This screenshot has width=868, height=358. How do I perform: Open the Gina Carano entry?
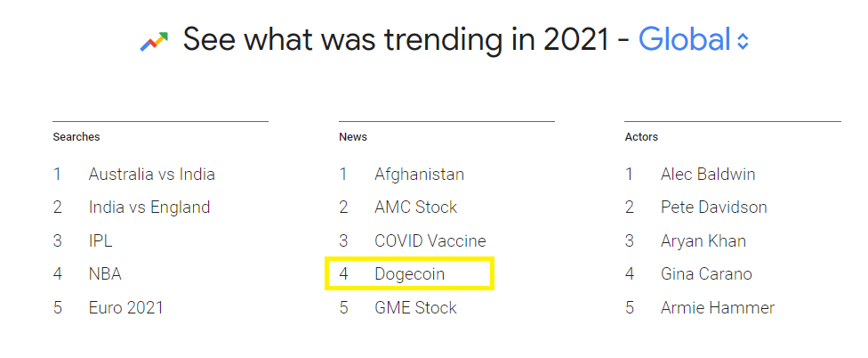706,274
